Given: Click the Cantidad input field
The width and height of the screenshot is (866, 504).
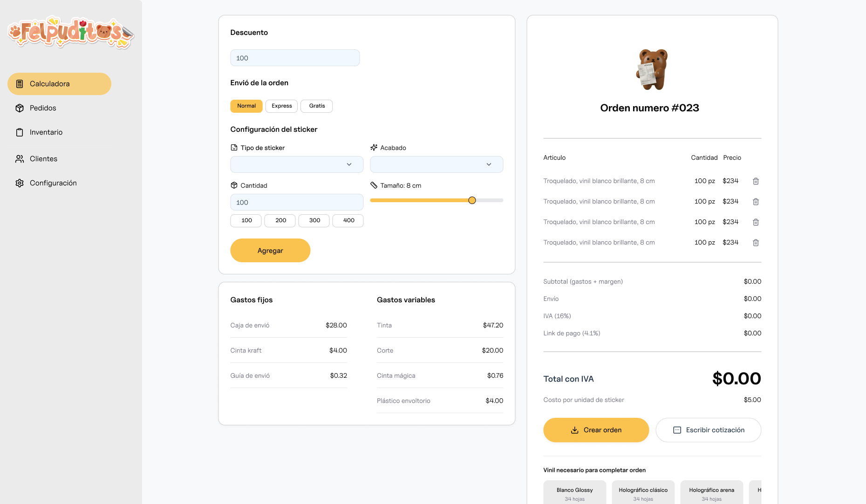Looking at the screenshot, I should pos(297,202).
